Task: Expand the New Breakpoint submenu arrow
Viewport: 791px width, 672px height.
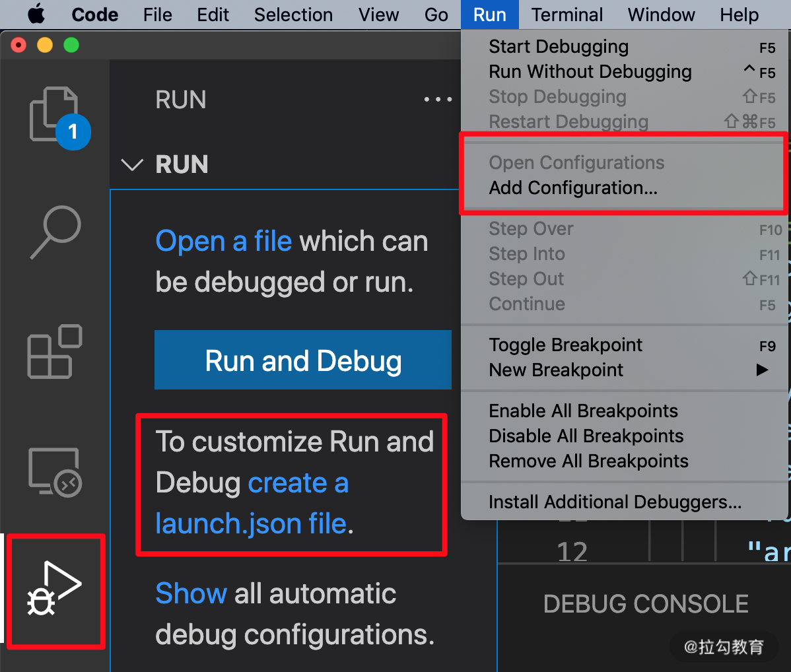Action: click(x=762, y=370)
